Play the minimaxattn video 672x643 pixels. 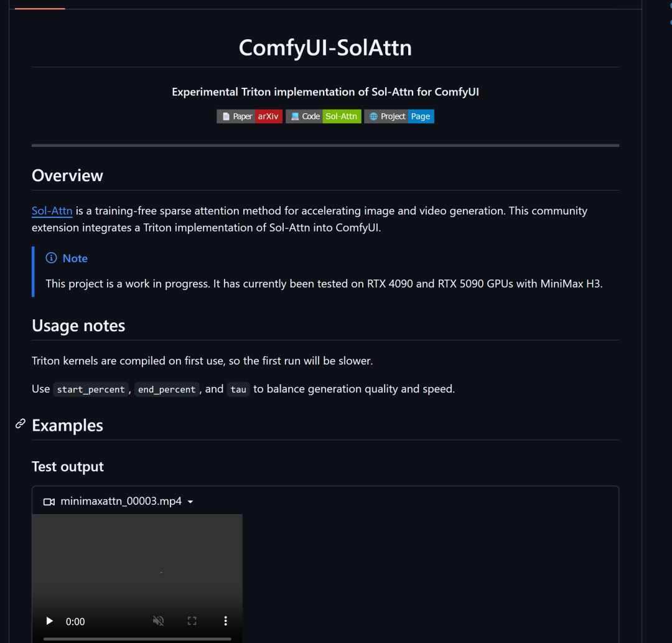point(49,621)
